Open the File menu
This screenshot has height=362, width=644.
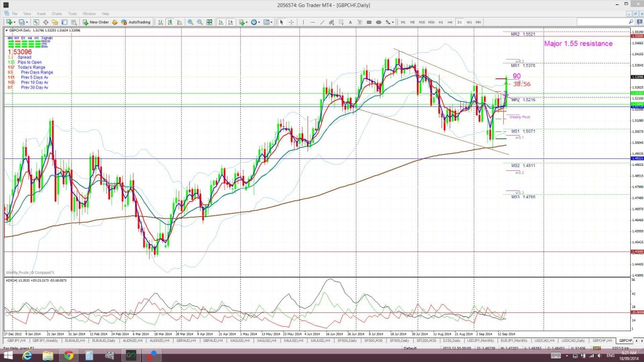[14, 14]
